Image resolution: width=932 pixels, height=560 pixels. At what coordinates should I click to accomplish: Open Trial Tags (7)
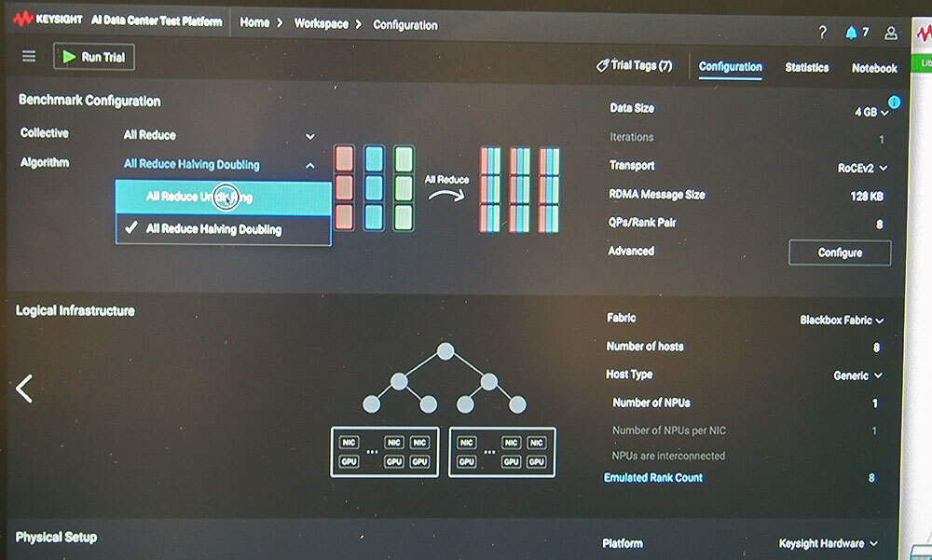point(634,65)
